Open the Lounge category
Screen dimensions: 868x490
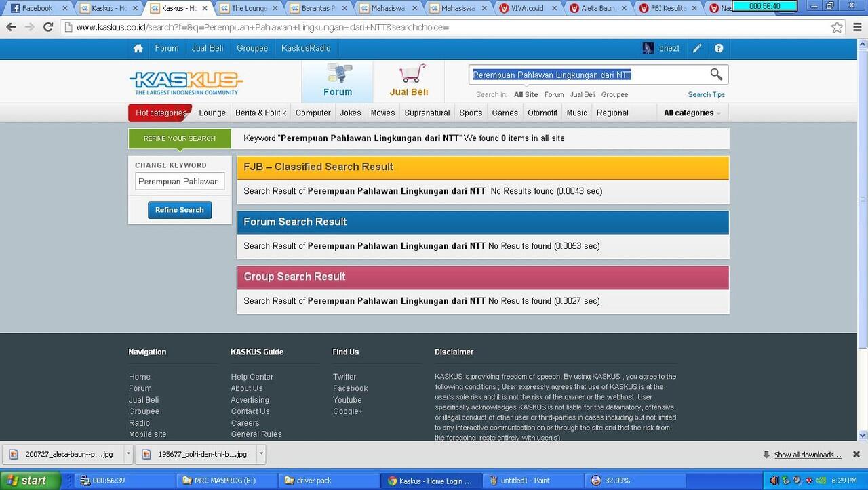pos(212,113)
